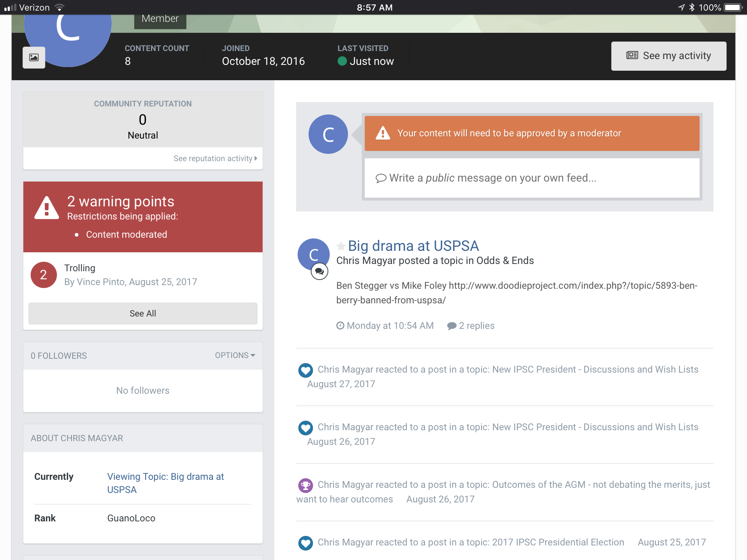Screen dimensions: 747x560
Task: Click the doodieproject.com URL text in post
Action: [x=517, y=293]
